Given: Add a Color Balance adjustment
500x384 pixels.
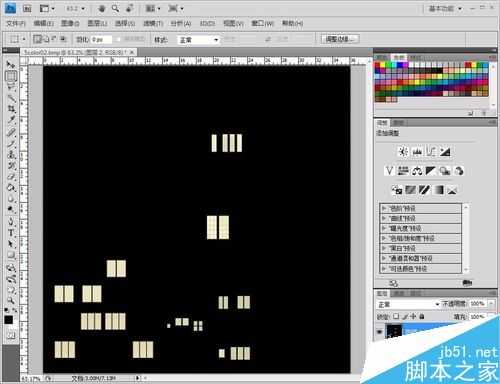Looking at the screenshot, I should pyautogui.click(x=417, y=171).
